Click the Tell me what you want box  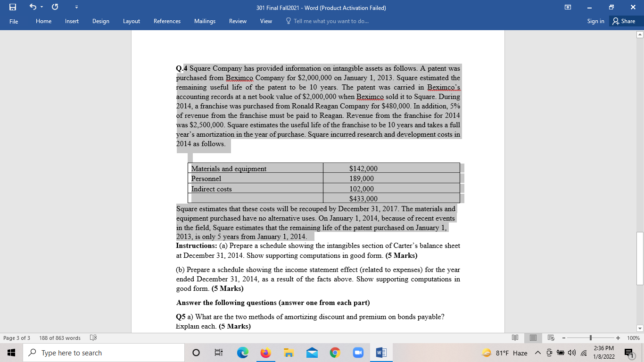(x=328, y=21)
